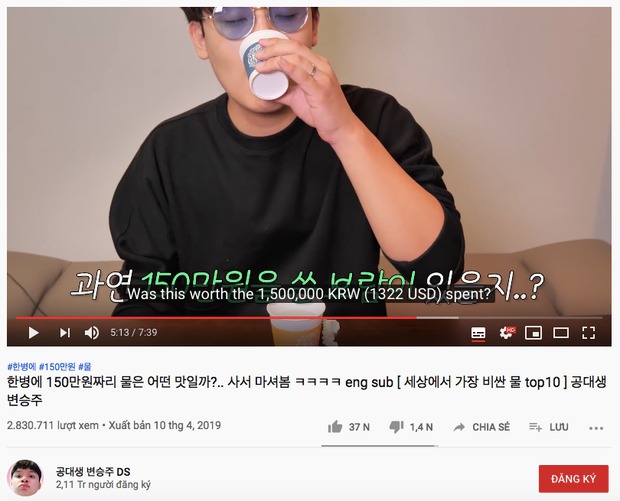Mute the video volume speaker icon
Screen dimensions: 620x501
(92, 333)
